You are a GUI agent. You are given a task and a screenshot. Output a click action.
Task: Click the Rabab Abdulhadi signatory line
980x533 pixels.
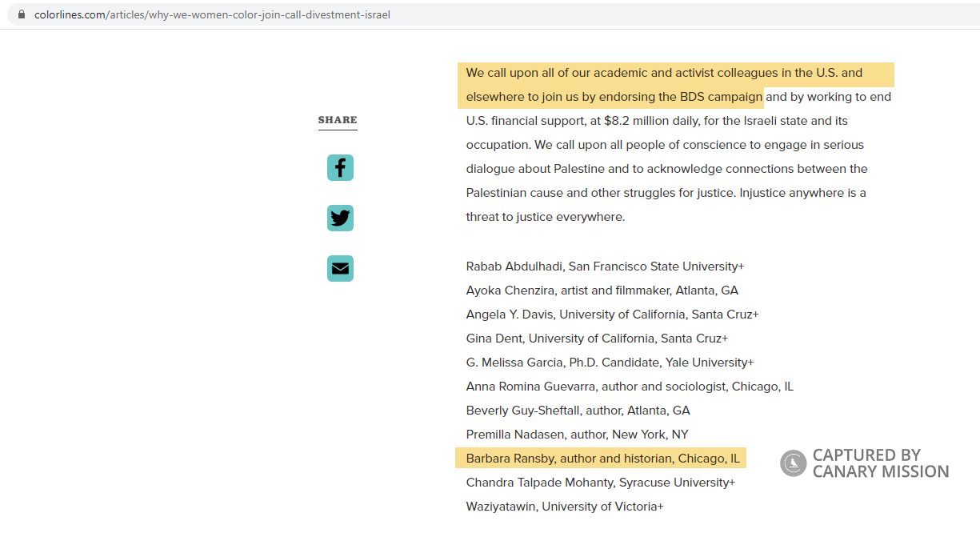coord(605,266)
